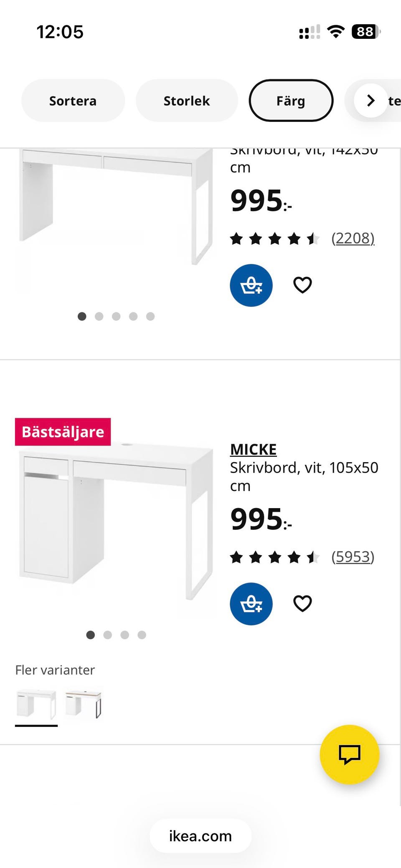
Task: Open the Sortera sorting options
Action: point(73,101)
